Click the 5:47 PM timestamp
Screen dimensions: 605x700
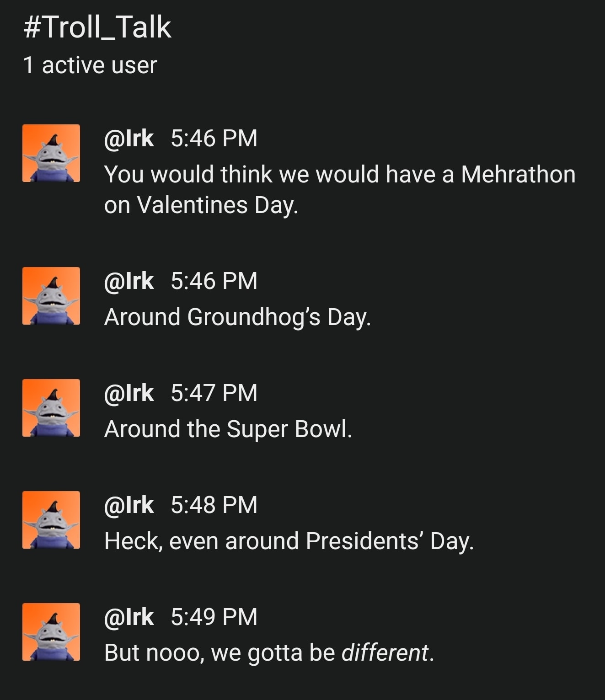pos(214,393)
